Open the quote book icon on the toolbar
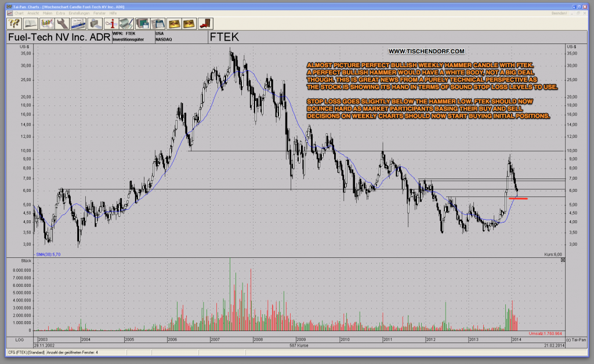The image size is (594, 364). 29,23
